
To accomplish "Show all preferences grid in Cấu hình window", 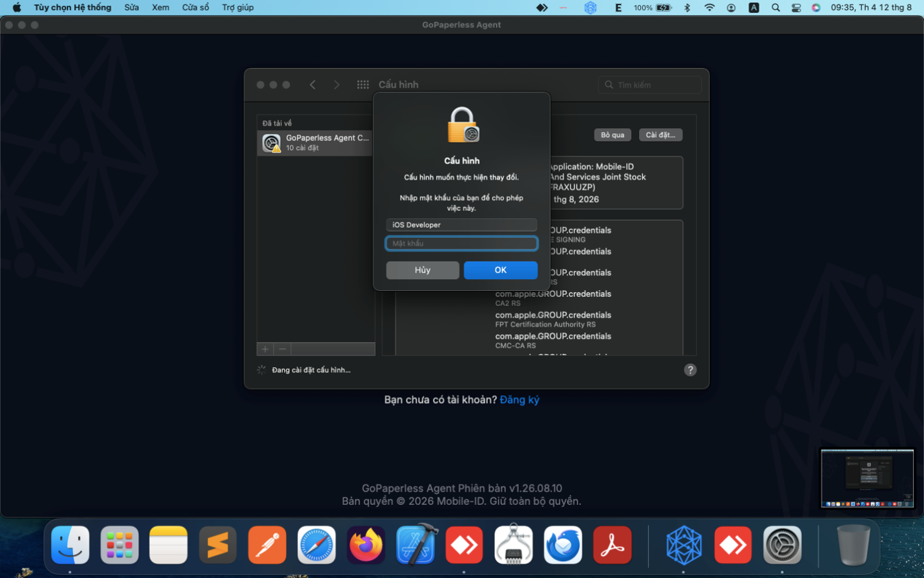I will (x=363, y=85).
